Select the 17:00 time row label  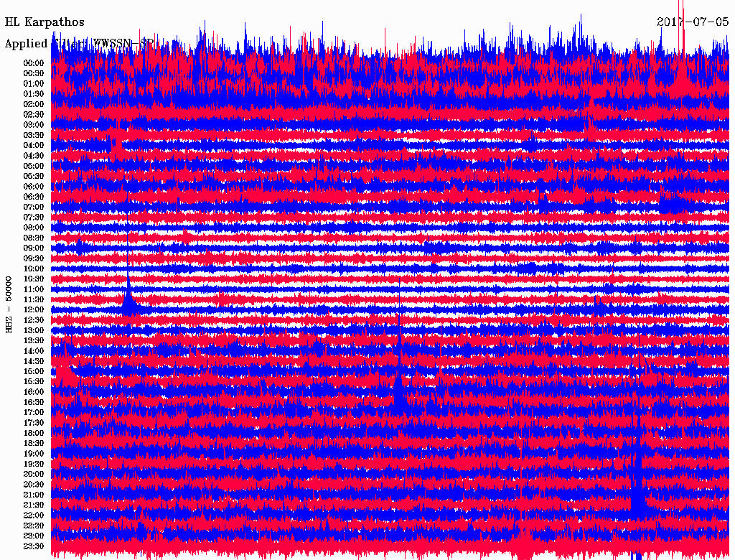coord(34,413)
